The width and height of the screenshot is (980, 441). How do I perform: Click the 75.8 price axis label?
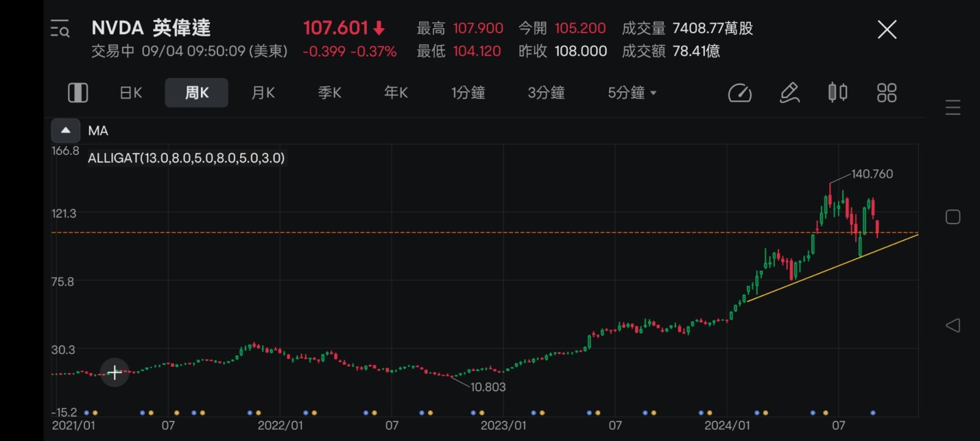[x=62, y=282]
